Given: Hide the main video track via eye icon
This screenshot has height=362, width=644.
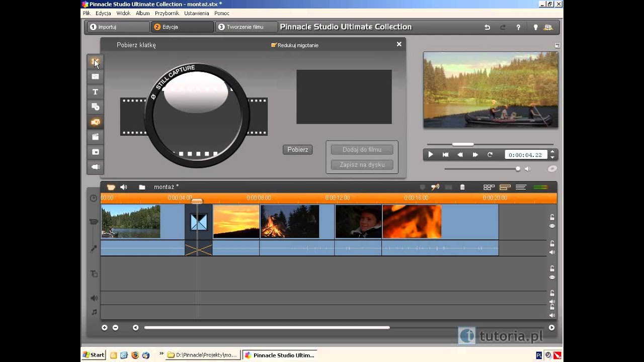Looking at the screenshot, I should tap(552, 226).
